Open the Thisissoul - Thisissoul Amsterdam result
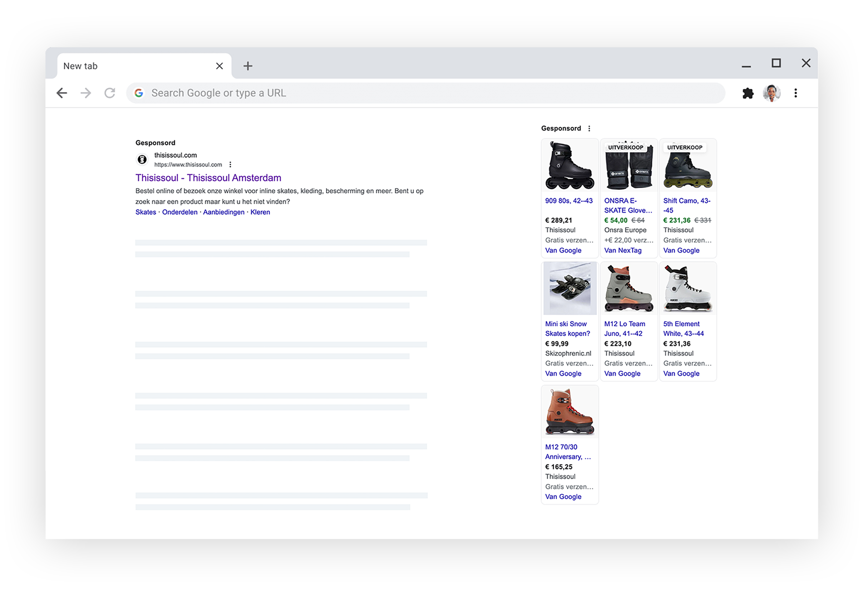 (x=208, y=178)
